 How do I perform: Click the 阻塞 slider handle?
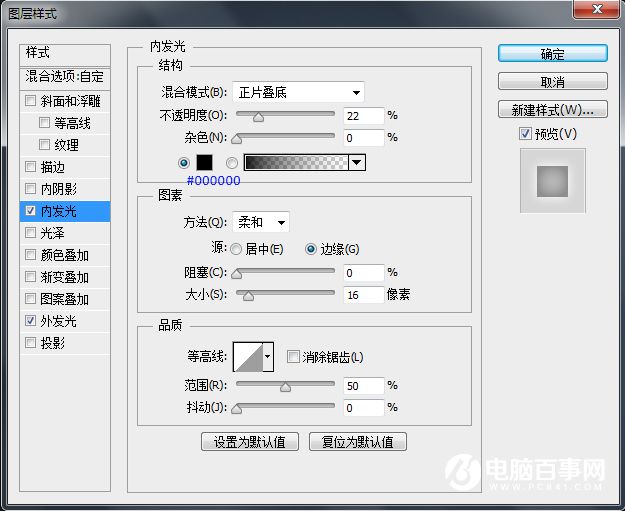(x=236, y=274)
